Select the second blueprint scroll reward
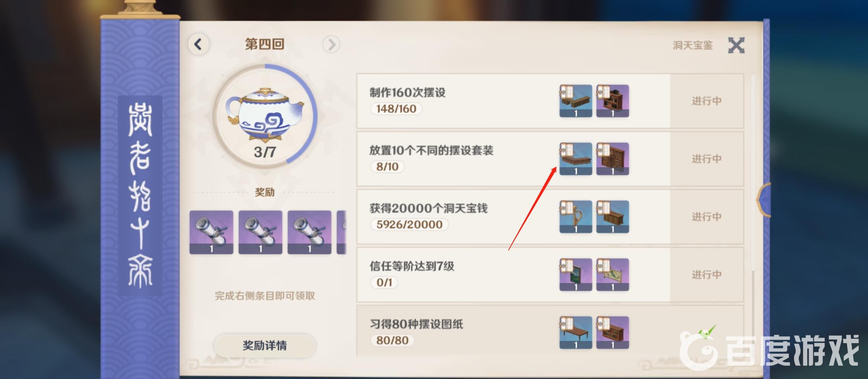 pyautogui.click(x=260, y=232)
